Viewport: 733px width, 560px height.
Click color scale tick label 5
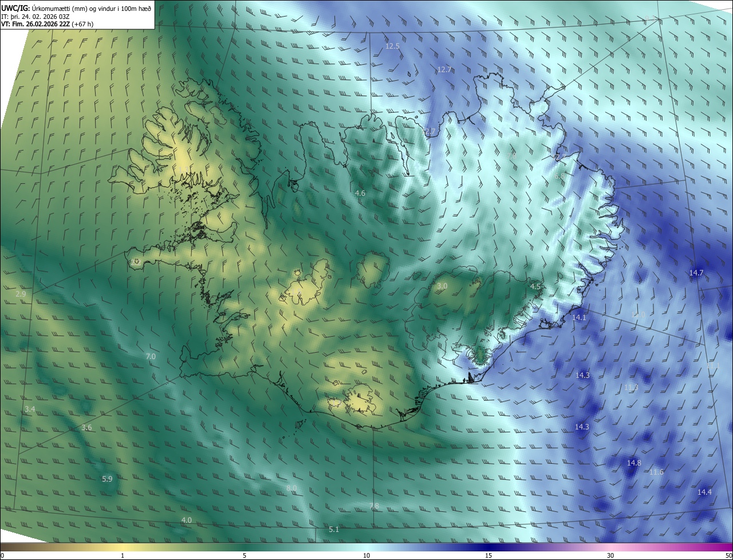[245, 555]
